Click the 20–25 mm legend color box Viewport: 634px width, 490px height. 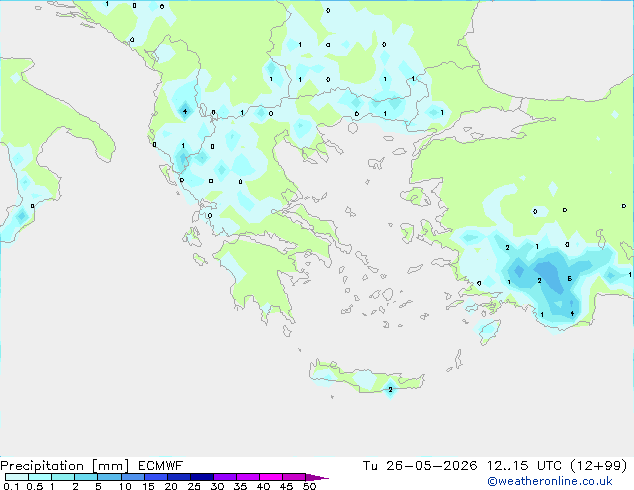pos(179,477)
